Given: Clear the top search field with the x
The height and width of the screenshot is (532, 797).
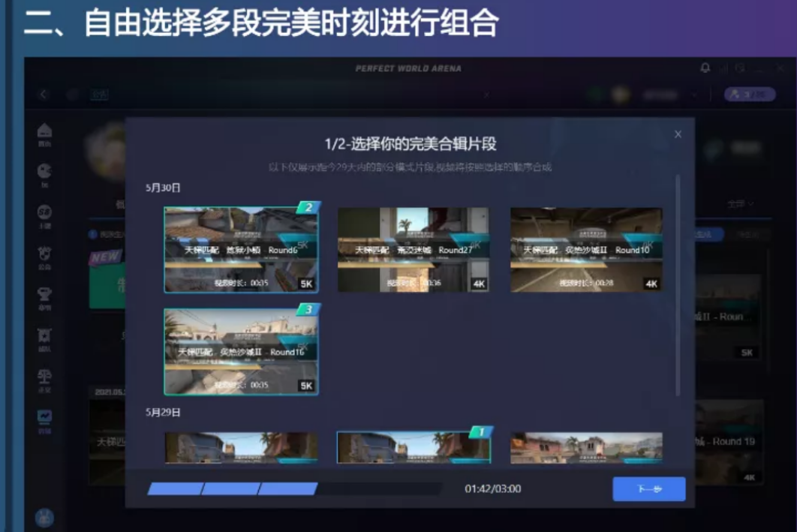Looking at the screenshot, I should [487, 95].
